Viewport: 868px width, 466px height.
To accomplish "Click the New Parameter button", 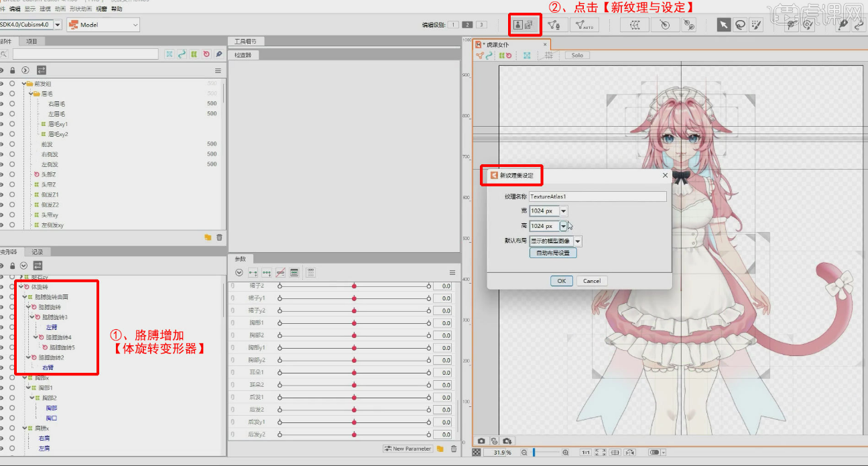I will [x=408, y=449].
